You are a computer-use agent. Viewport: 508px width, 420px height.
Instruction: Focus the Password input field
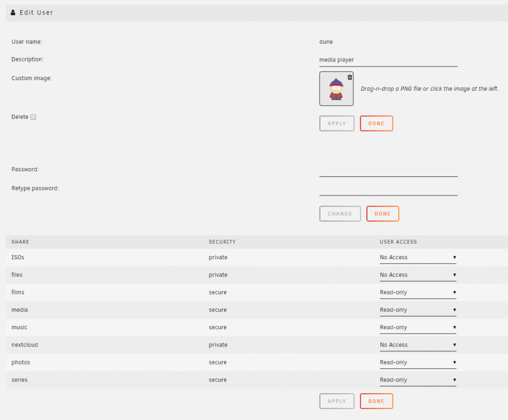(x=389, y=170)
